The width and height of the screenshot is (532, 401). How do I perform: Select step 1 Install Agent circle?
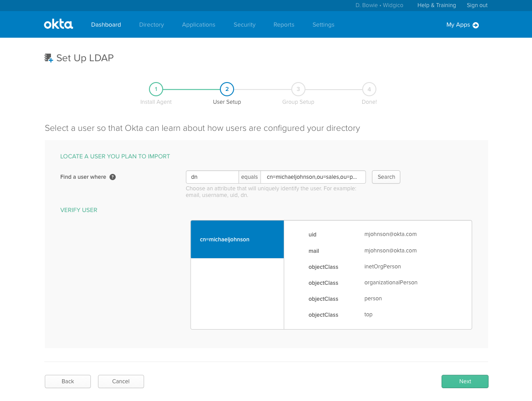[156, 89]
